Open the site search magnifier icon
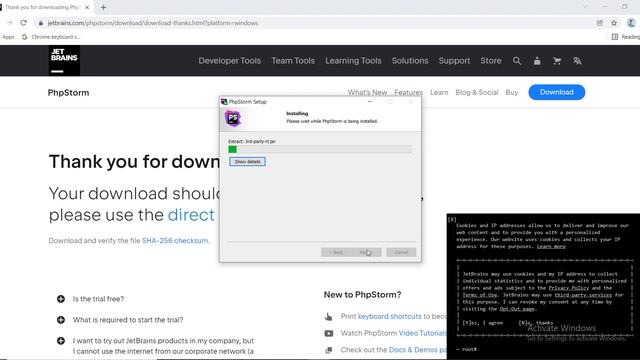Viewport: 640px width, 360px height. tap(517, 61)
